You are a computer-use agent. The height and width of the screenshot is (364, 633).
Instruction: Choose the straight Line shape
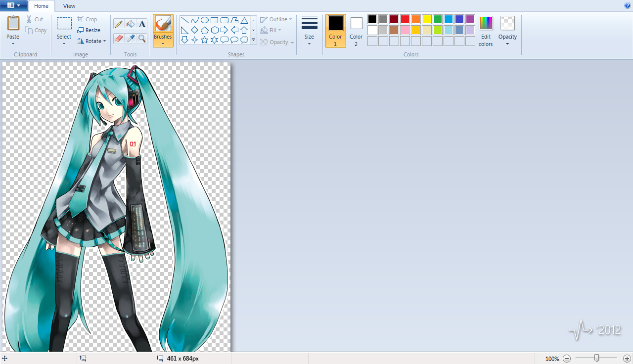point(184,20)
